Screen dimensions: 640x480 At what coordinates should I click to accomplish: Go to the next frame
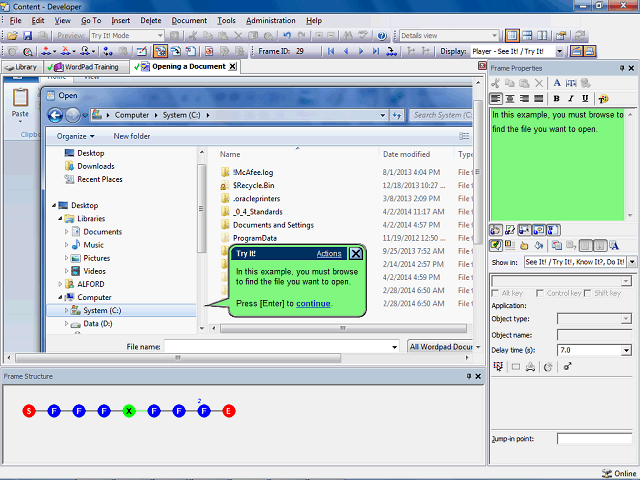[361, 51]
